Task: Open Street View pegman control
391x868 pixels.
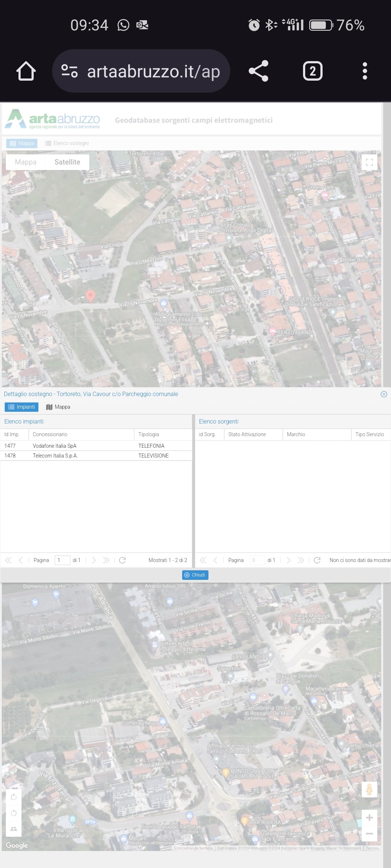Action: (x=369, y=790)
